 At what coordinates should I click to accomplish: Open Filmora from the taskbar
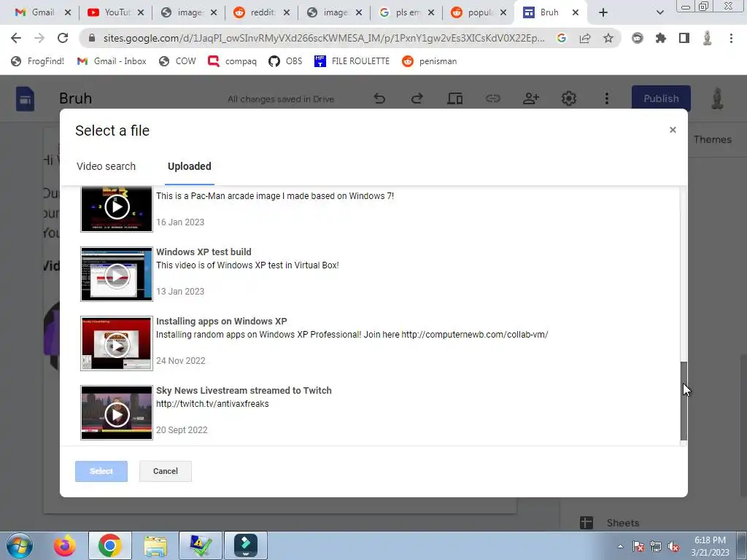point(246,545)
